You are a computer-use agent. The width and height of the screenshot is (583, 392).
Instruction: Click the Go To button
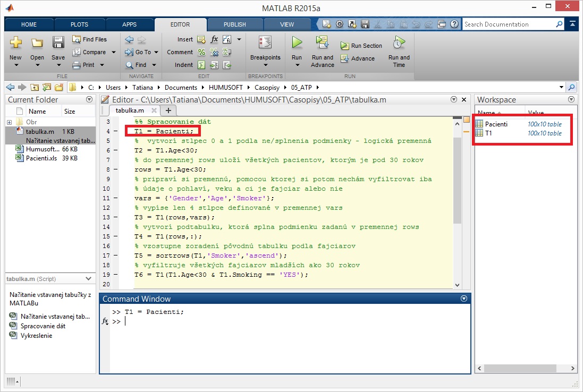[138, 52]
